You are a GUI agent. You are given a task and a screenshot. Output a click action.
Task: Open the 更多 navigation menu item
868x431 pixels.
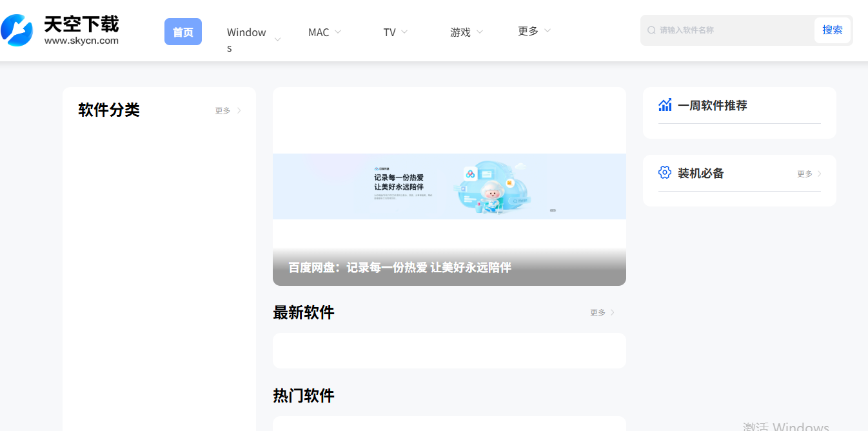point(528,31)
